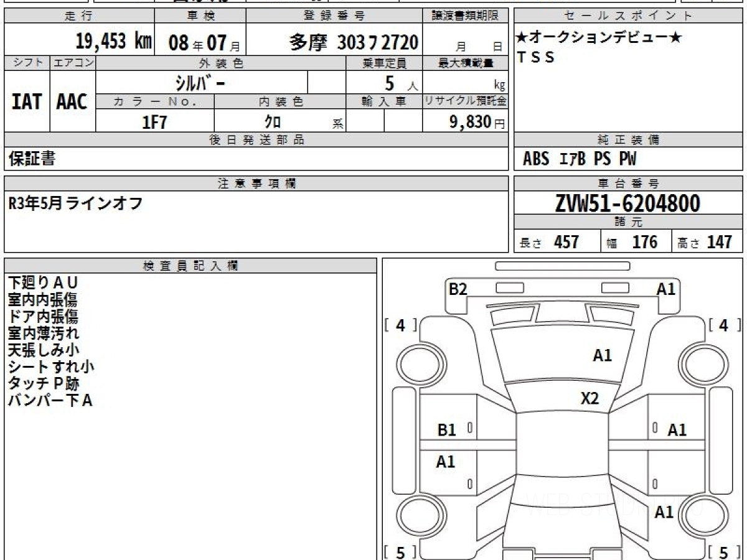Select chassis number ZVW51-6204800

627,203
